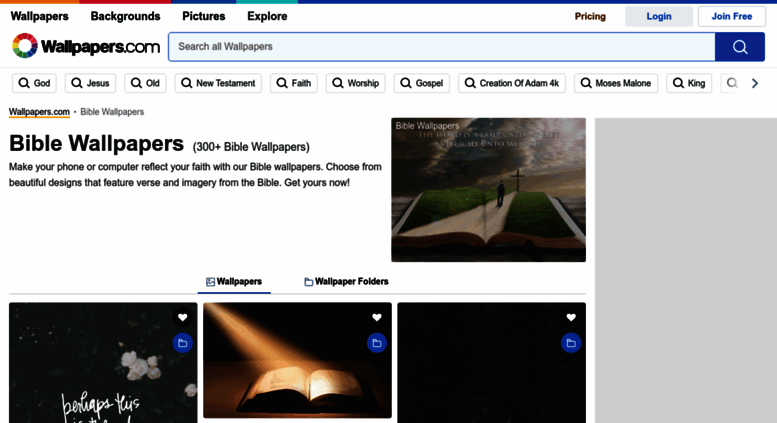Click the magnifier icon in the God tag
Image resolution: width=777 pixels, height=423 pixels.
(24, 83)
